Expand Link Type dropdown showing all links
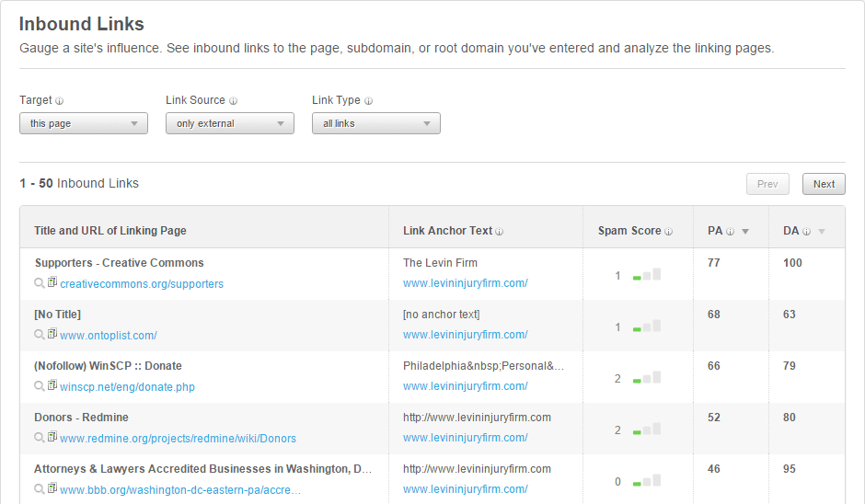The width and height of the screenshot is (865, 504). 376,123
